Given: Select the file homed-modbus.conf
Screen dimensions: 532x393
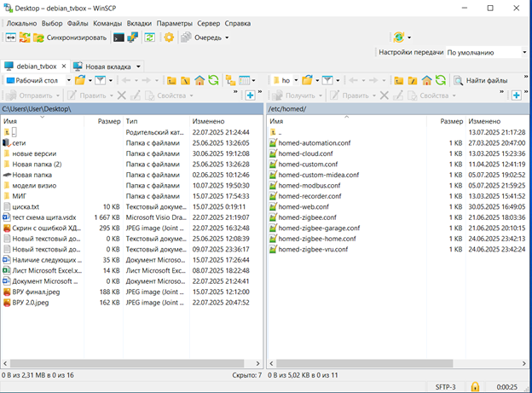Looking at the screenshot, I should click(309, 185).
